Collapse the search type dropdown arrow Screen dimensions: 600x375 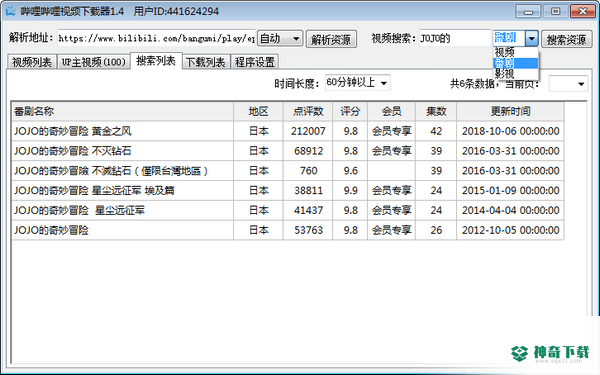tap(532, 38)
